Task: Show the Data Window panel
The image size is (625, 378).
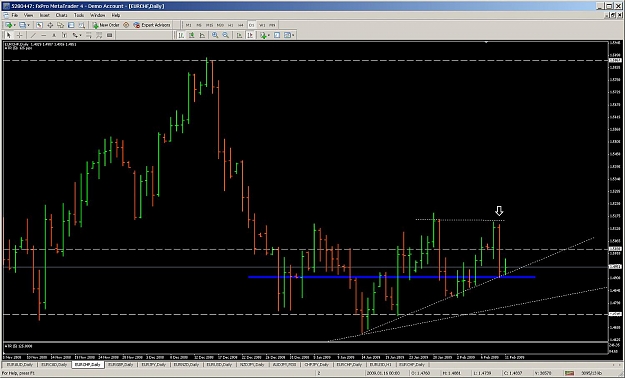Action: (50, 25)
